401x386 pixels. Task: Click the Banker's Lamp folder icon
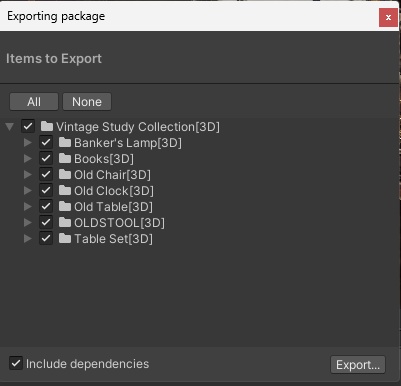(x=65, y=142)
